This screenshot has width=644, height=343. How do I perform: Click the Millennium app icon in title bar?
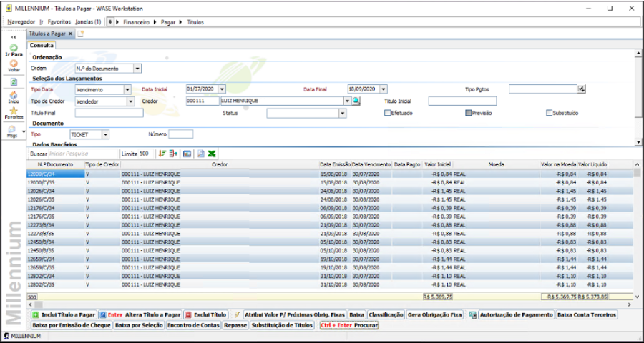point(9,8)
